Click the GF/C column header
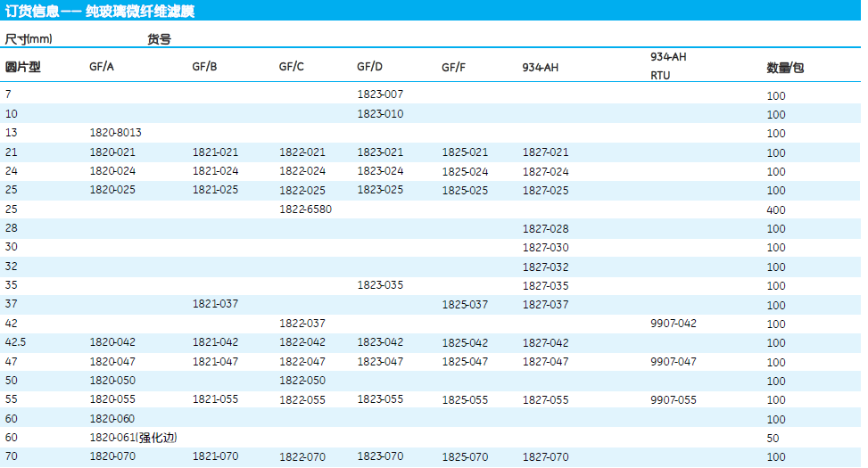 (292, 67)
